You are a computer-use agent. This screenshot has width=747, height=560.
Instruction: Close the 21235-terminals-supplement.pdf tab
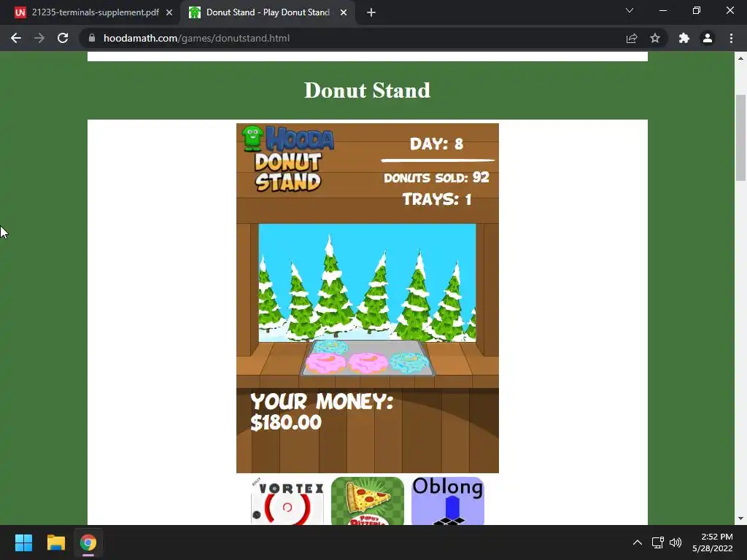tap(169, 12)
